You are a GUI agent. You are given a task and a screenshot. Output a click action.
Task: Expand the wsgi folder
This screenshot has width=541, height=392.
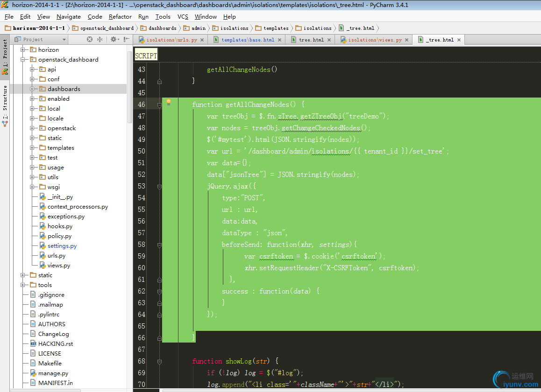[x=32, y=187]
